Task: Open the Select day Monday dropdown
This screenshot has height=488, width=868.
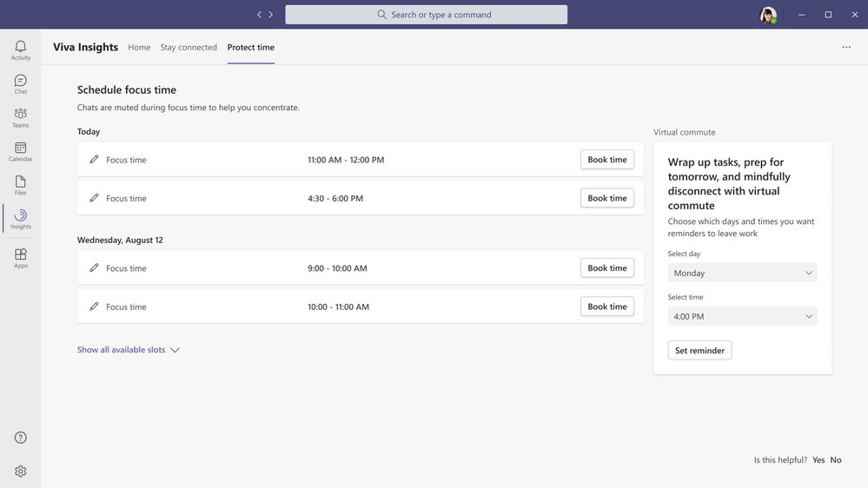Action: click(742, 273)
